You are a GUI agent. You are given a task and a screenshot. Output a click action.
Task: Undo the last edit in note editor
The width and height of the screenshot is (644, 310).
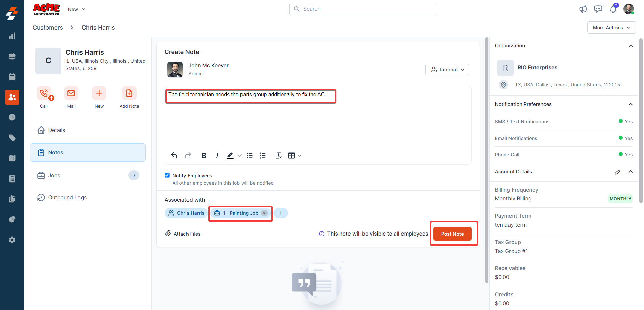[174, 155]
